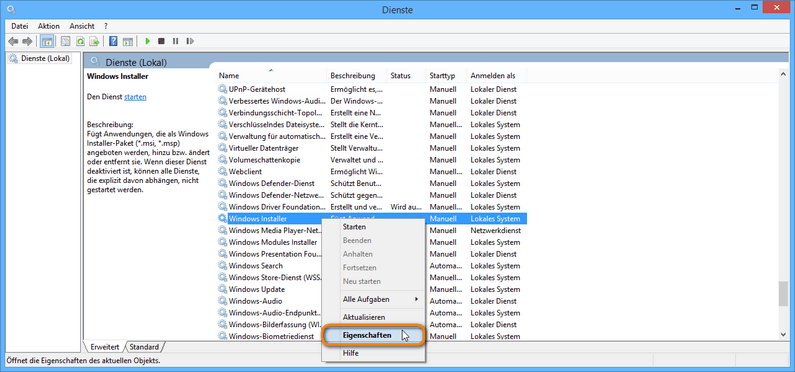Click the Back arrow toolbar icon
The height and width of the screenshot is (372, 795).
[x=13, y=41]
